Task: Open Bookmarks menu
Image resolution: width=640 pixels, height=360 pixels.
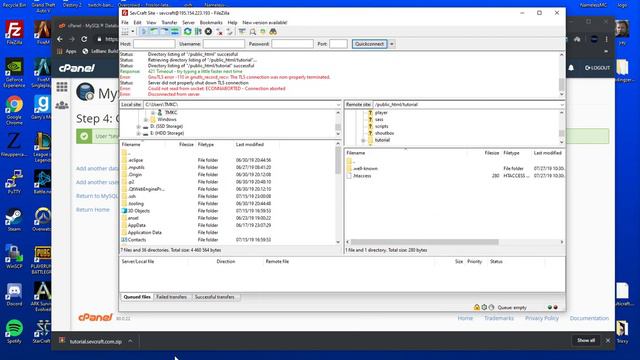Action: click(211, 22)
